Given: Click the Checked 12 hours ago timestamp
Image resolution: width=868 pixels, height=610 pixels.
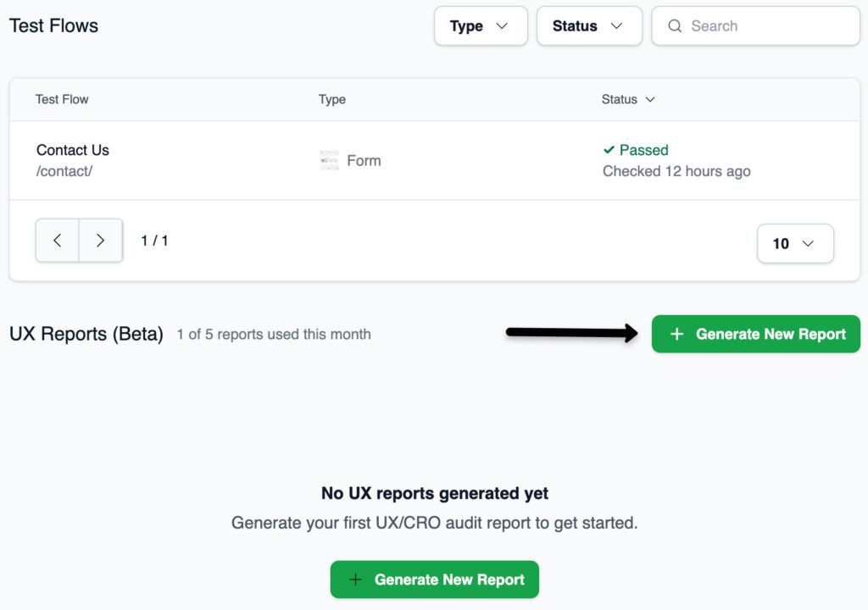Looking at the screenshot, I should pyautogui.click(x=676, y=171).
